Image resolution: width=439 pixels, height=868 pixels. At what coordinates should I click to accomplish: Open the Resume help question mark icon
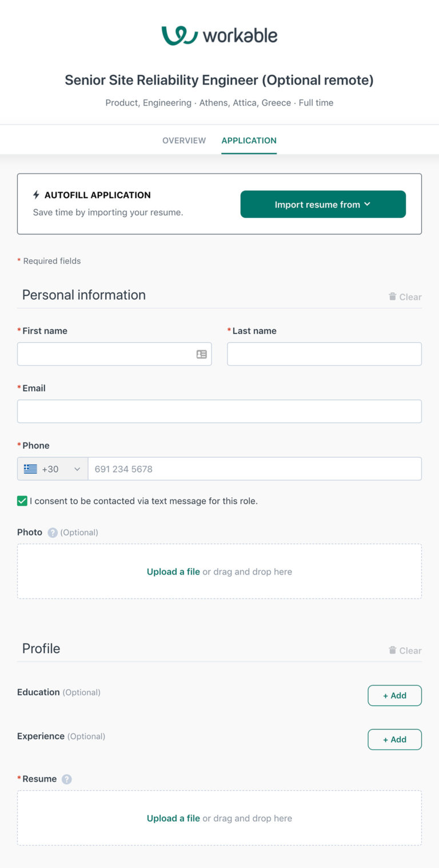tap(67, 779)
